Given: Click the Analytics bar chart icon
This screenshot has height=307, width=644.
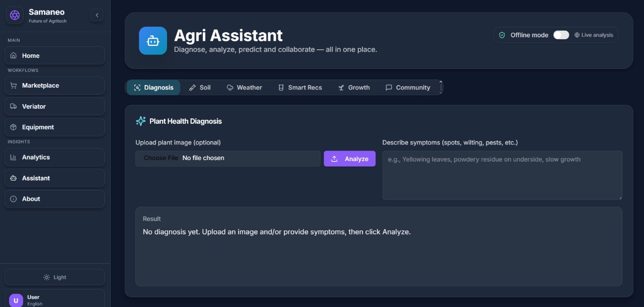Looking at the screenshot, I should click(14, 158).
